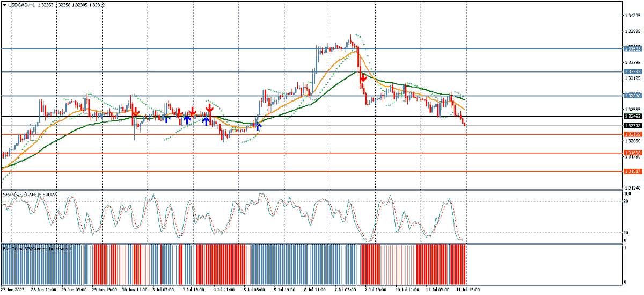Click the 28 Jun 11:00 time axis label
The image size is (644, 295).
pos(44,289)
